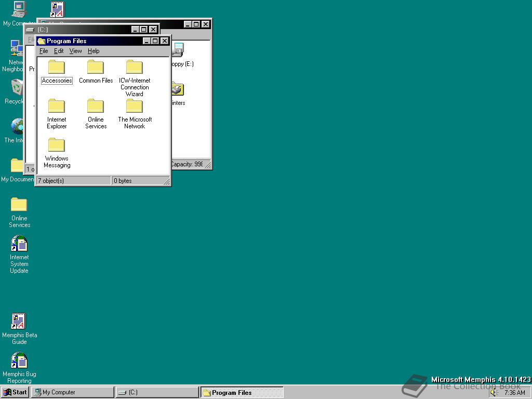Viewport: 532px width, 399px height.
Task: Open the Accessories folder
Action: [56, 66]
